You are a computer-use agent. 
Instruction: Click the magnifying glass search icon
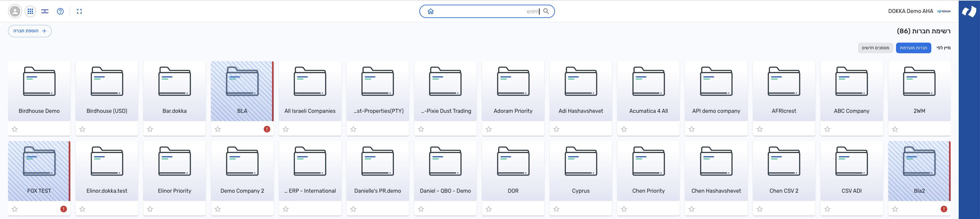(x=546, y=11)
